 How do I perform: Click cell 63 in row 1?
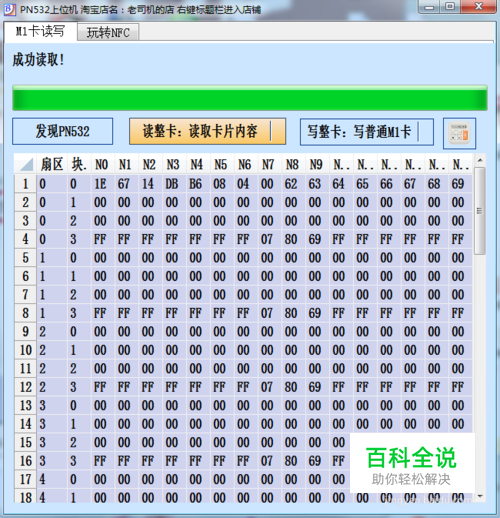coord(317,184)
